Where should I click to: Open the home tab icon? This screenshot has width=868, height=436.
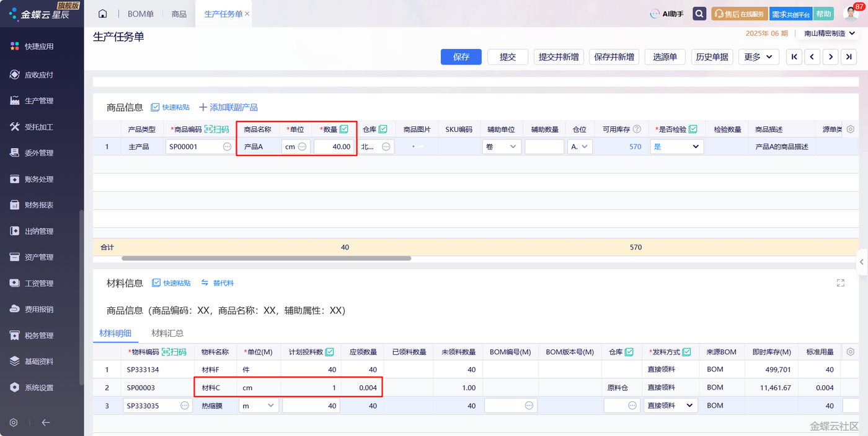[103, 14]
